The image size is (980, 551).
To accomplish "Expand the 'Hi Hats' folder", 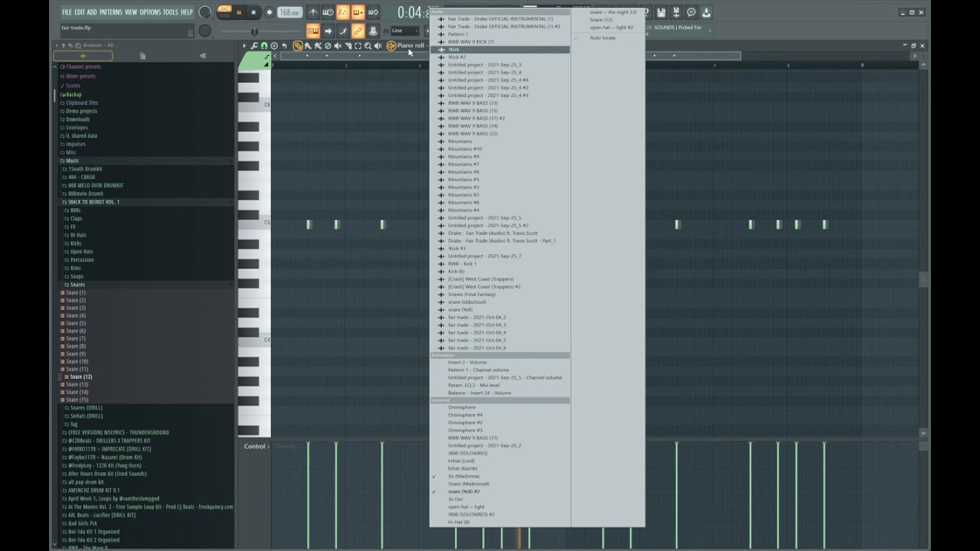I will point(77,236).
